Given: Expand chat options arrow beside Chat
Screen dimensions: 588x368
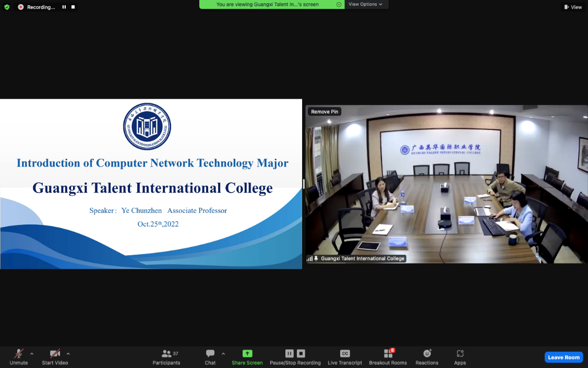Looking at the screenshot, I should (223, 353).
